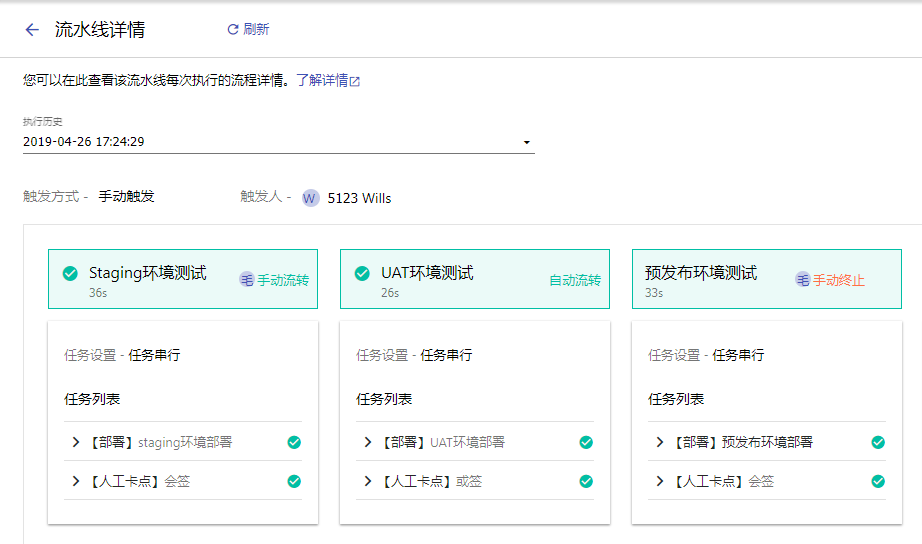Viewport: 922px width, 544px height.
Task: Click the W avatar of 5123 Wills
Action: point(310,198)
